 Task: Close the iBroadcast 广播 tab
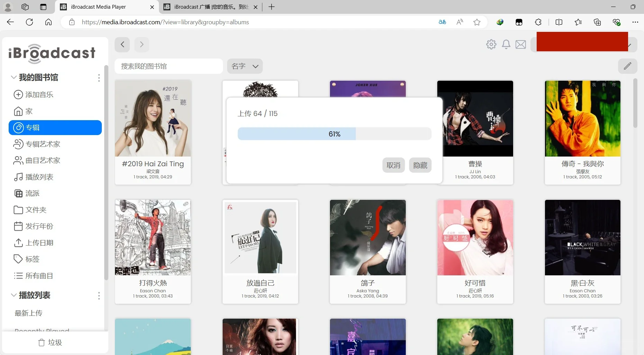(256, 7)
